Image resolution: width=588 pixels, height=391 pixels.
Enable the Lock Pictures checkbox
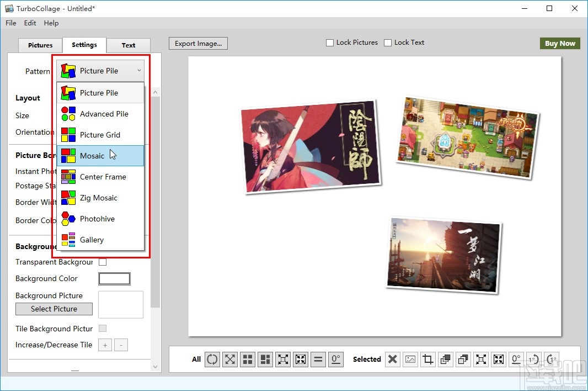329,42
